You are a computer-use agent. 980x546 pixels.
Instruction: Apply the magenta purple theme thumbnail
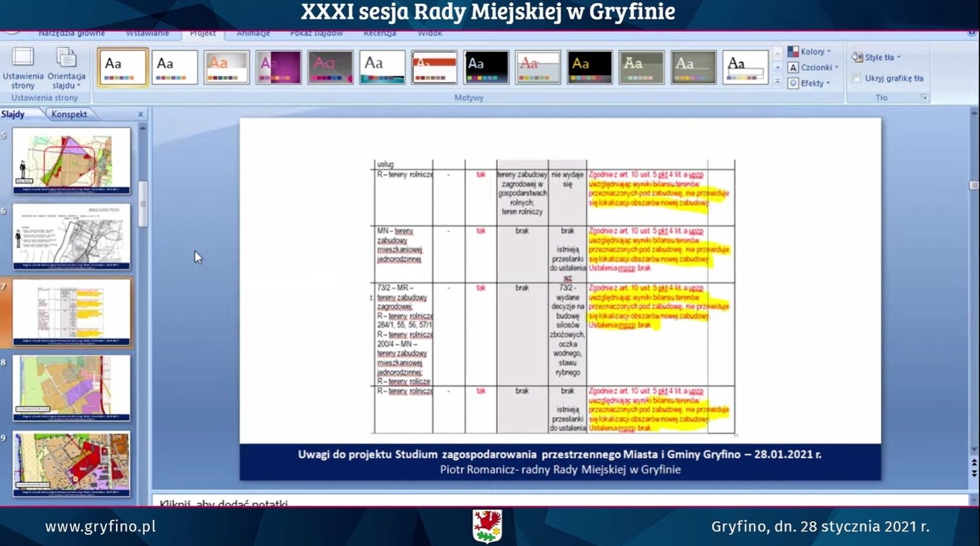point(278,67)
